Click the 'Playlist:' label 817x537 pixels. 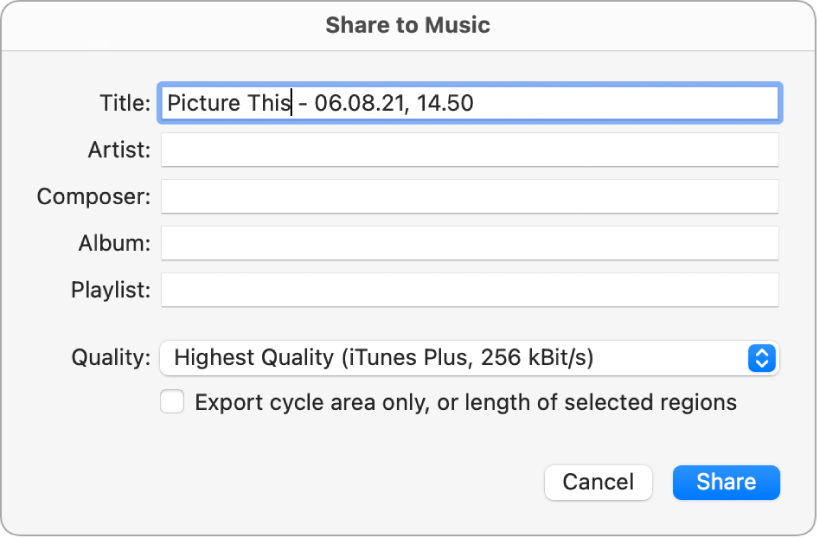(x=111, y=291)
